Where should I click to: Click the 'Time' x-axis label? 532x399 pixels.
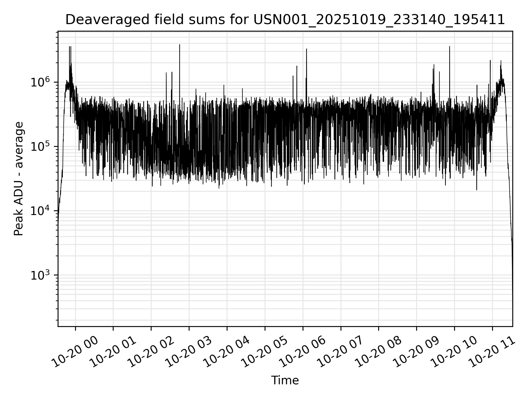pyautogui.click(x=285, y=380)
